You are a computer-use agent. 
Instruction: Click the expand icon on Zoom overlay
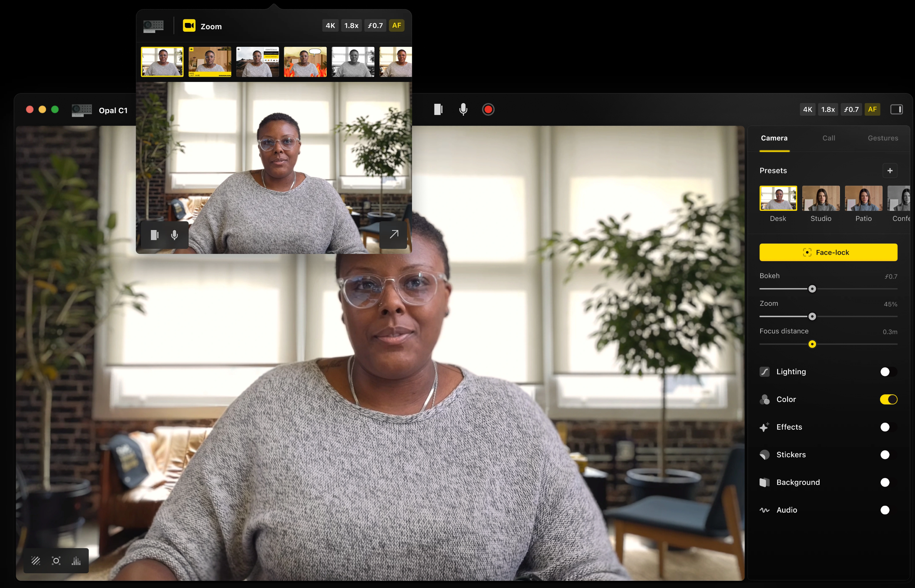(x=394, y=233)
